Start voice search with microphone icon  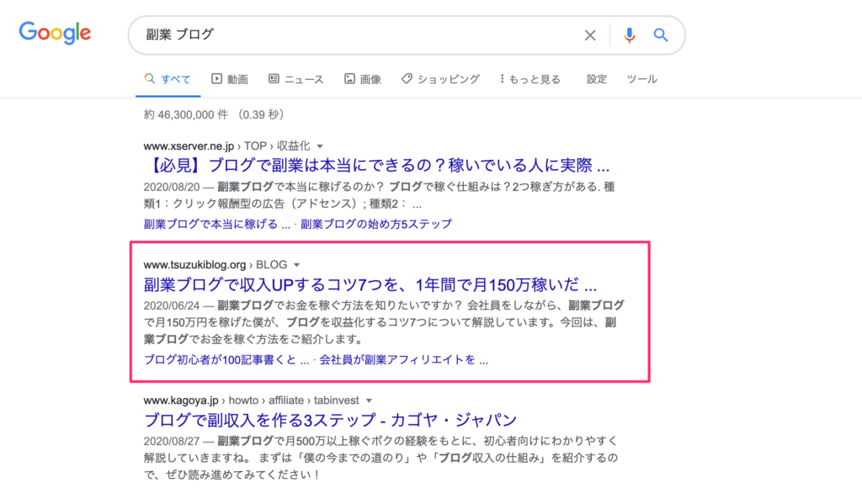(630, 35)
